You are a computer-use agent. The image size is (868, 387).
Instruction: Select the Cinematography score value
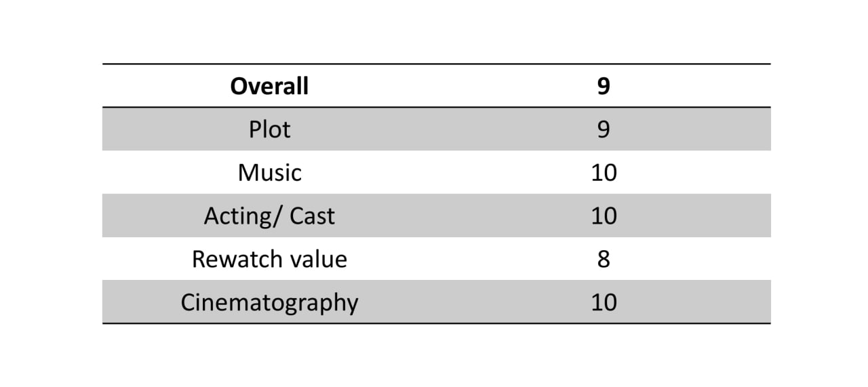(604, 302)
